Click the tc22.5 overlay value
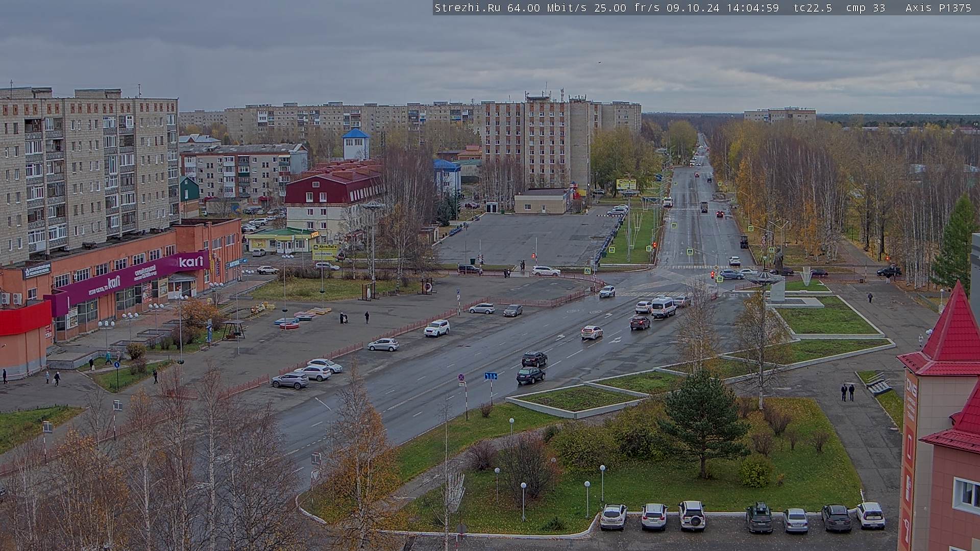Viewport: 980px width, 551px height. (813, 8)
